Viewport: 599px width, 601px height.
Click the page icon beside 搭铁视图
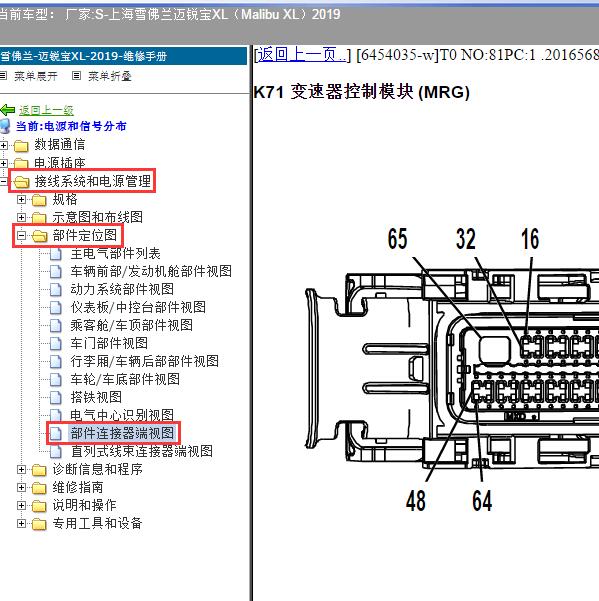(x=56, y=397)
